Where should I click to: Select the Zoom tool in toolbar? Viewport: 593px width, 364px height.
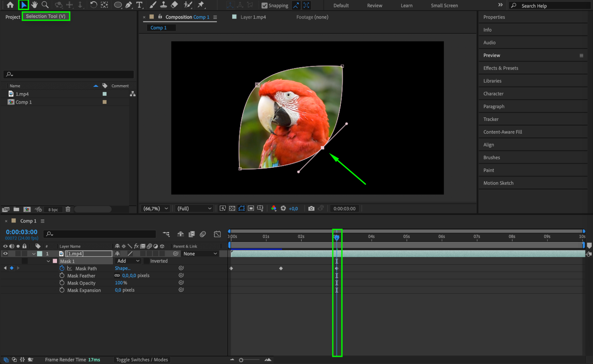tap(45, 5)
